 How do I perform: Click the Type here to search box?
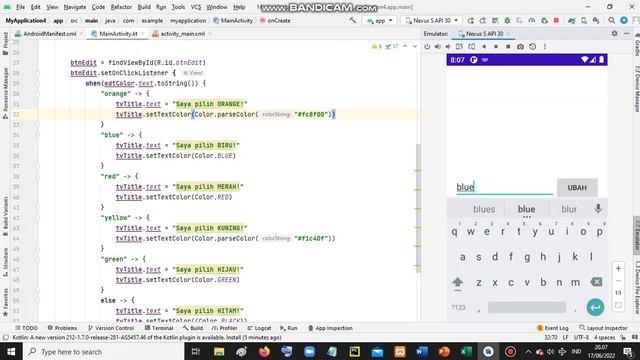103,351
